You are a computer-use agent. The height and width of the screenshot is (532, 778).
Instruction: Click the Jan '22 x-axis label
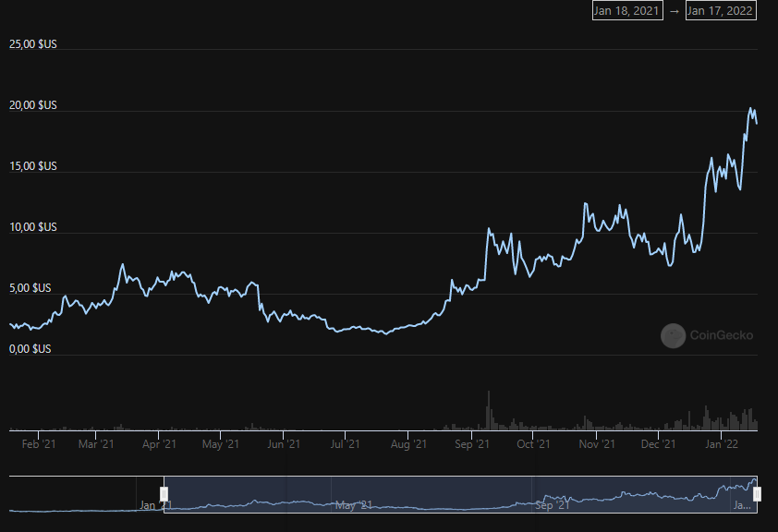pyautogui.click(x=721, y=444)
